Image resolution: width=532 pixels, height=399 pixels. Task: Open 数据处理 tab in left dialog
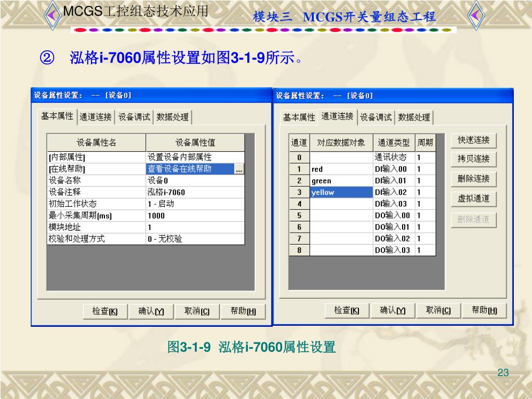172,117
